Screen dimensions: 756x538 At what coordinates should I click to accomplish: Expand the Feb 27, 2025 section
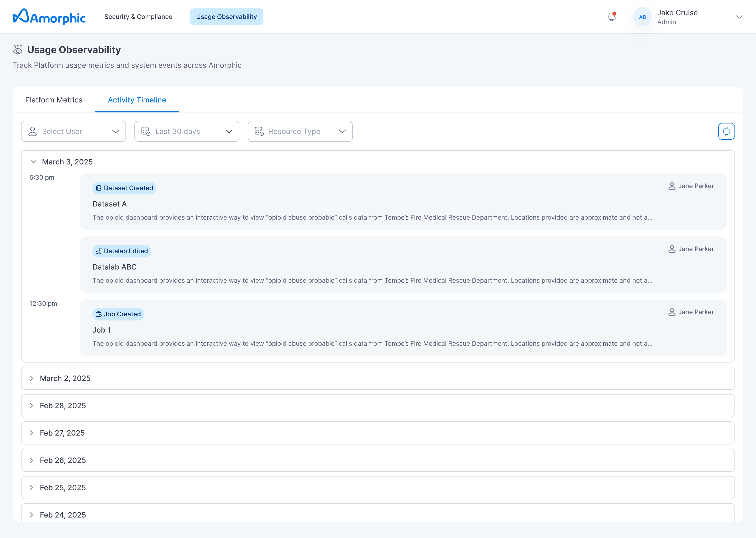[31, 433]
